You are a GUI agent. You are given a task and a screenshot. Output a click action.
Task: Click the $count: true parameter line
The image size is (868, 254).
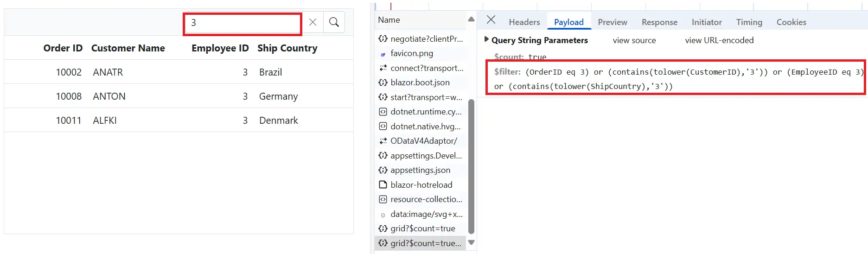[x=520, y=57]
